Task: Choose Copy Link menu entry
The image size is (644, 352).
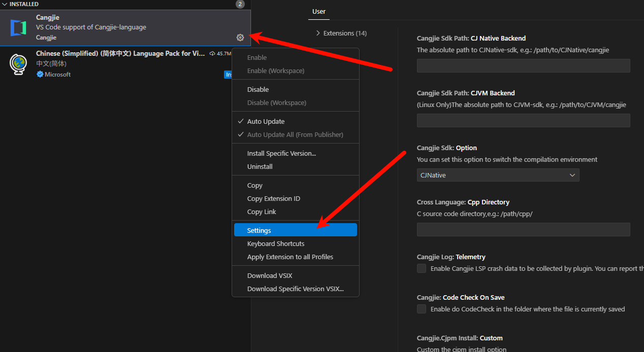Action: 296,212
